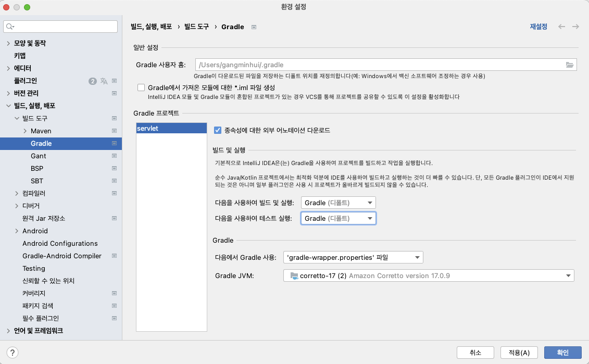The height and width of the screenshot is (364, 589).
Task: Select Gant in the build tools list
Action: point(39,156)
